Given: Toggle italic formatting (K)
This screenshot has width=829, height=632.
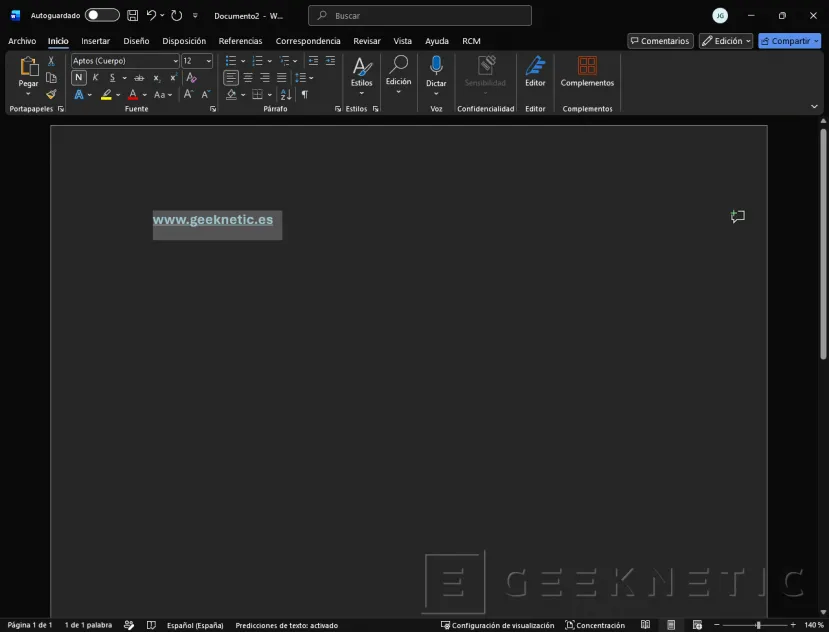Looking at the screenshot, I should click(x=96, y=78).
